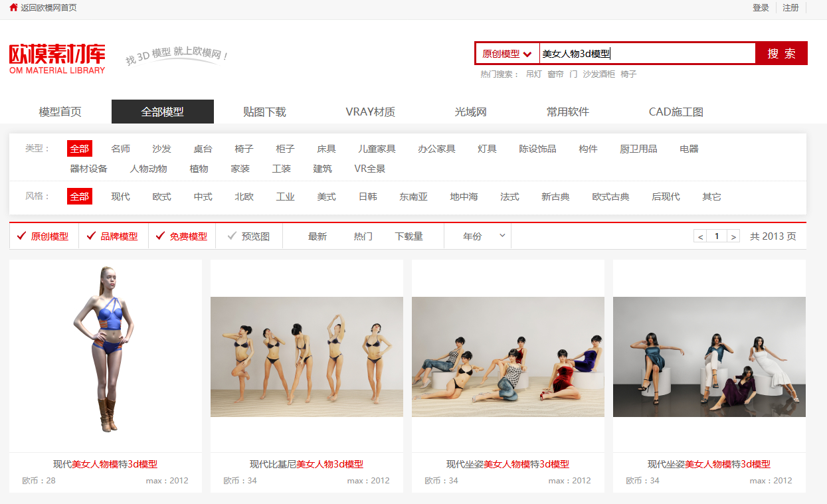Viewport: 827px width, 504px height.
Task: Open the 返回欧模网首页 link
Action: 48,8
